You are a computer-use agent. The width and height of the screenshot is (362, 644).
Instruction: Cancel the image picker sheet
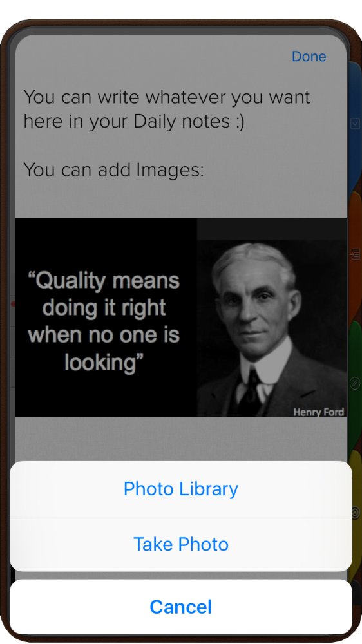[x=181, y=607]
